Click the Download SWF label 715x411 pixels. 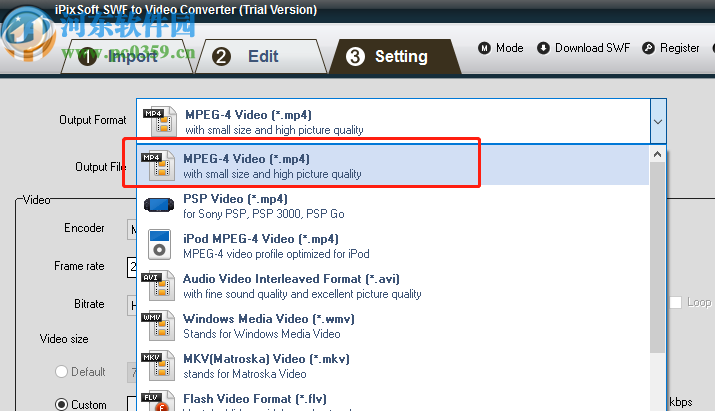tap(592, 48)
